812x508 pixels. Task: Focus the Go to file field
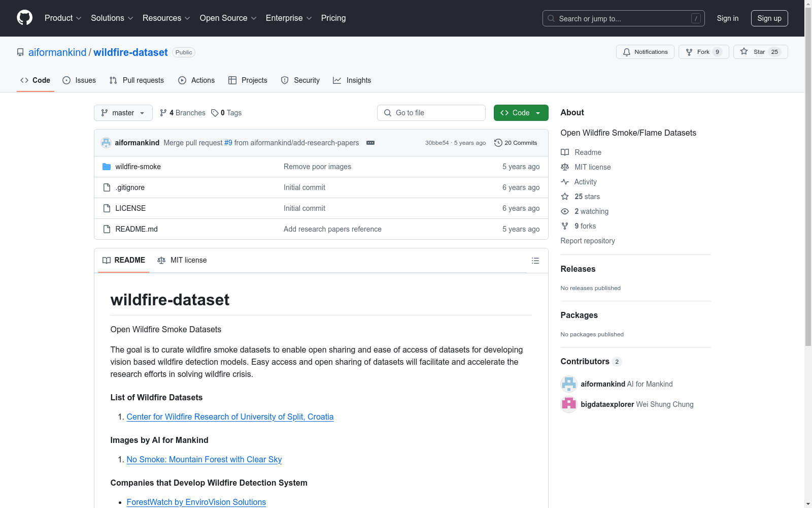(x=431, y=113)
